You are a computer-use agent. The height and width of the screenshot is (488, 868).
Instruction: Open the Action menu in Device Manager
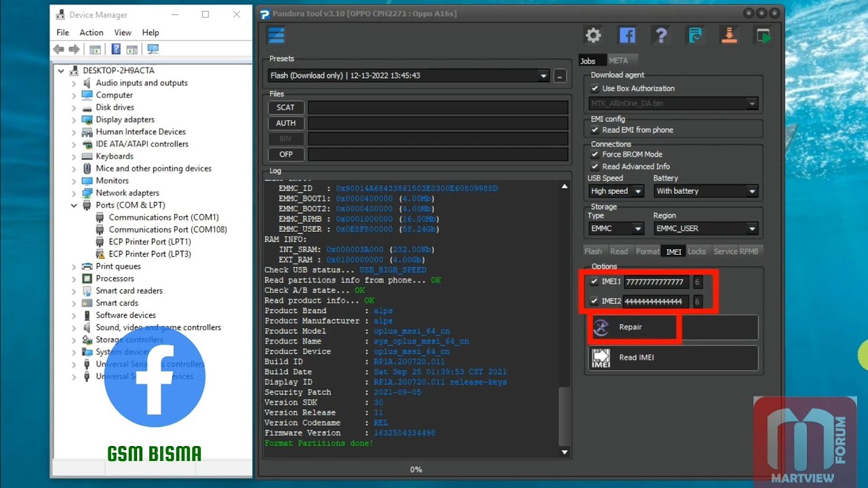coord(92,33)
